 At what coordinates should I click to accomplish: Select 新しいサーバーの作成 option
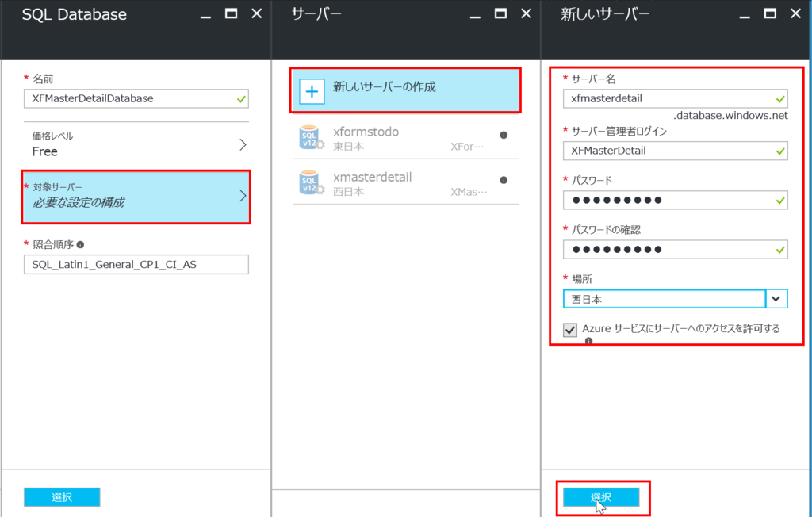405,90
